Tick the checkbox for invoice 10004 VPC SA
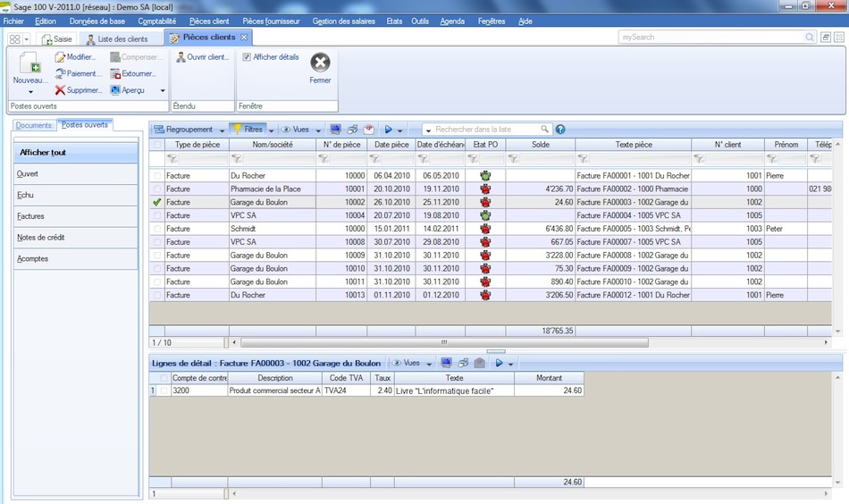 click(x=157, y=215)
